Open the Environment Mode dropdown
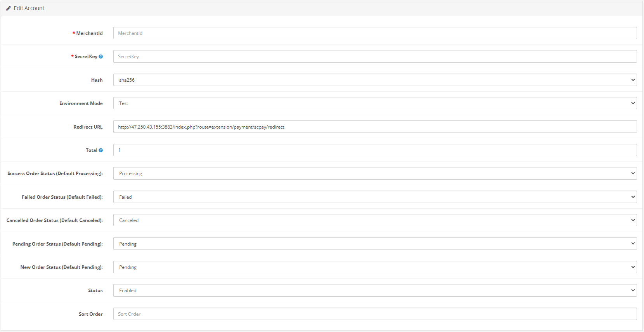644x332 pixels. pyautogui.click(x=375, y=103)
